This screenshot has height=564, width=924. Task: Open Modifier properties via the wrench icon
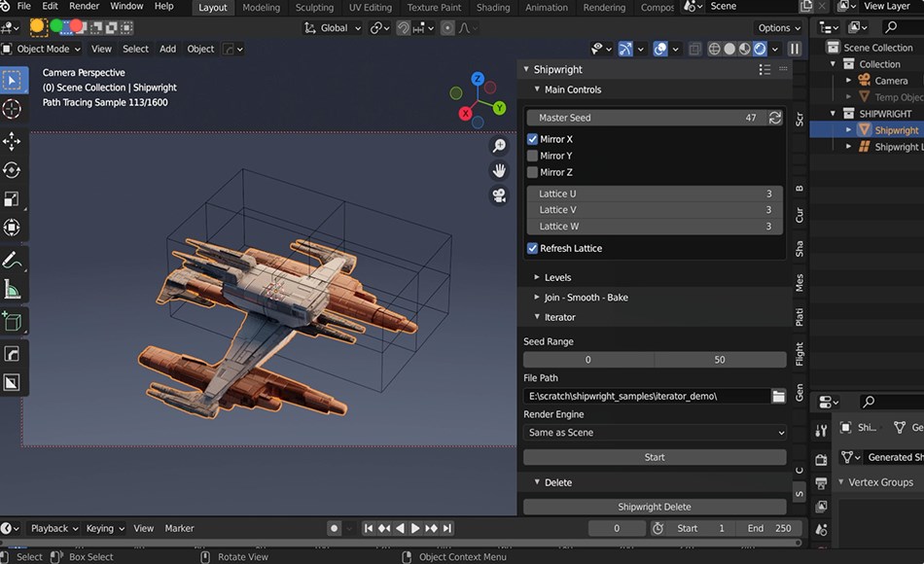click(820, 560)
